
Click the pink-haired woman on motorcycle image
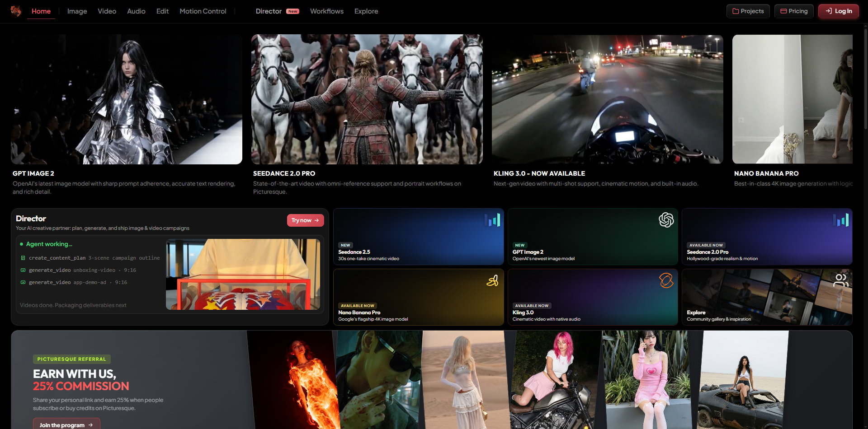coord(557,380)
